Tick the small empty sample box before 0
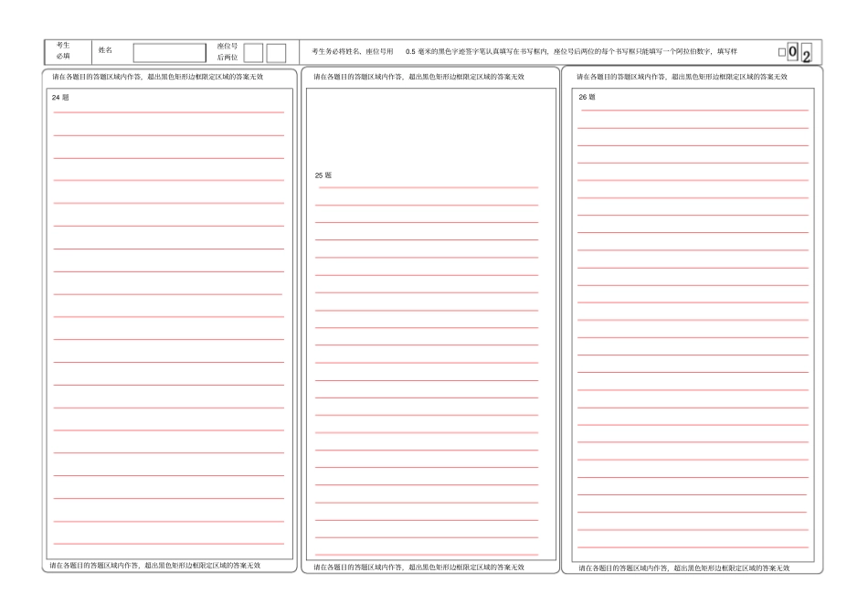 782,53
